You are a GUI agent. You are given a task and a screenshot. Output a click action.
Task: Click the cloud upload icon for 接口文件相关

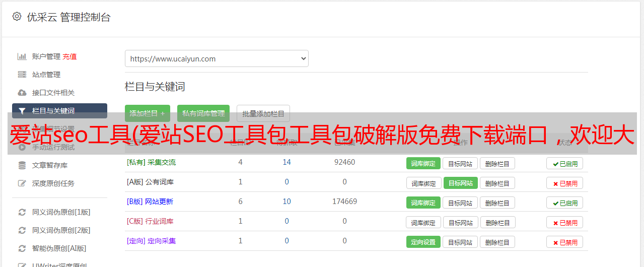click(22, 93)
